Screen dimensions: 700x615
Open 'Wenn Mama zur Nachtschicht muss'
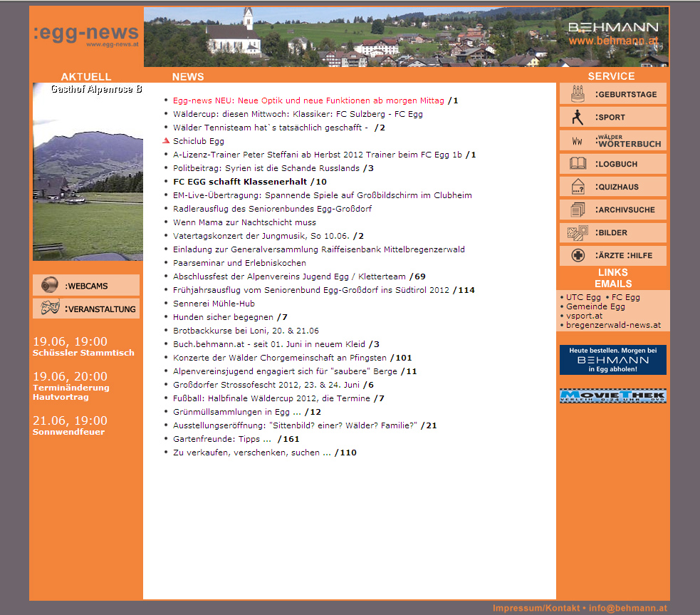pos(245,222)
